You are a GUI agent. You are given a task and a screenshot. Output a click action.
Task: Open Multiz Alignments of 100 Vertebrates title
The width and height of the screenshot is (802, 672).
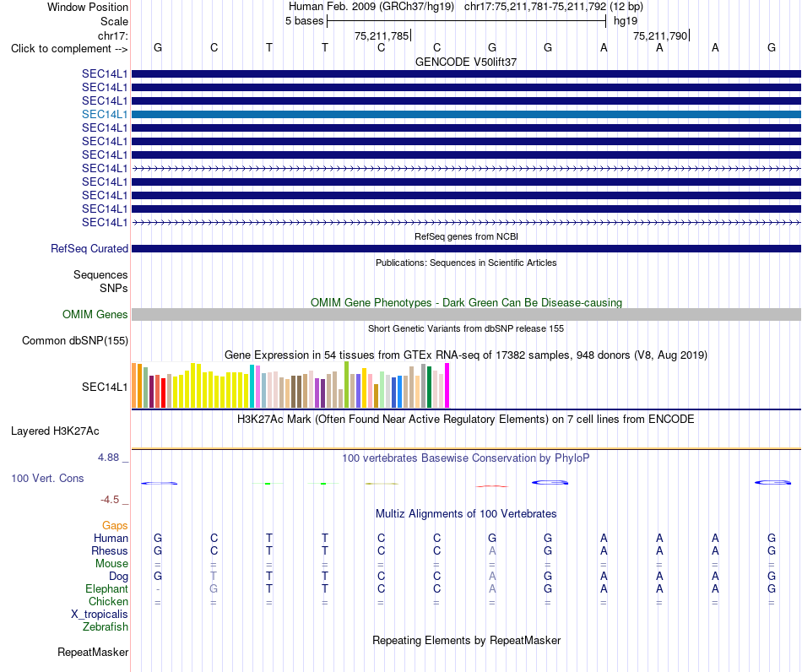(x=466, y=514)
